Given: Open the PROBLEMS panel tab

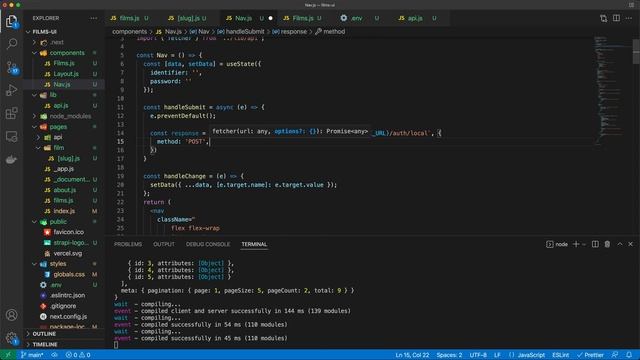Looking at the screenshot, I should pos(128,244).
